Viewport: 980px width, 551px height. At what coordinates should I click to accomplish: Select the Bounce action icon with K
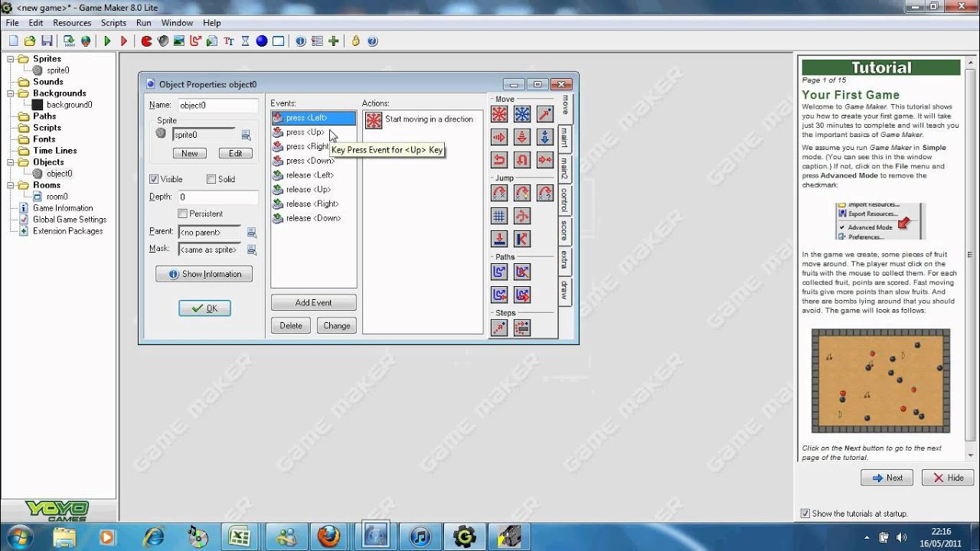click(522, 239)
